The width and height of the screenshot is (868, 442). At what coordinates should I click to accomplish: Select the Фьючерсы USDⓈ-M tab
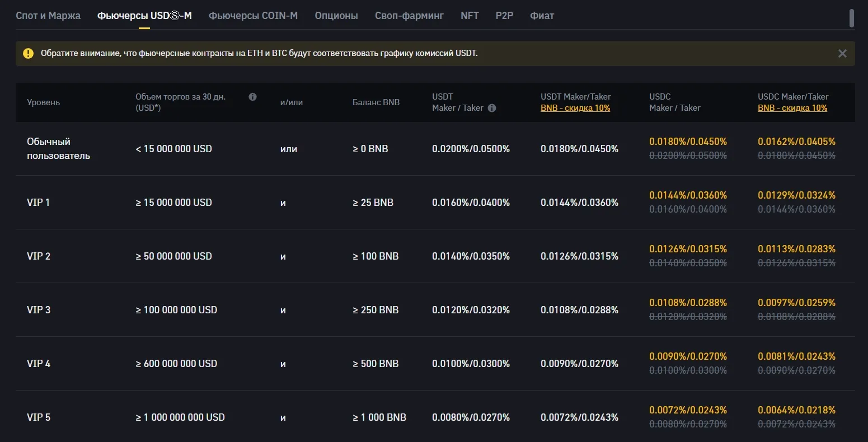point(144,16)
